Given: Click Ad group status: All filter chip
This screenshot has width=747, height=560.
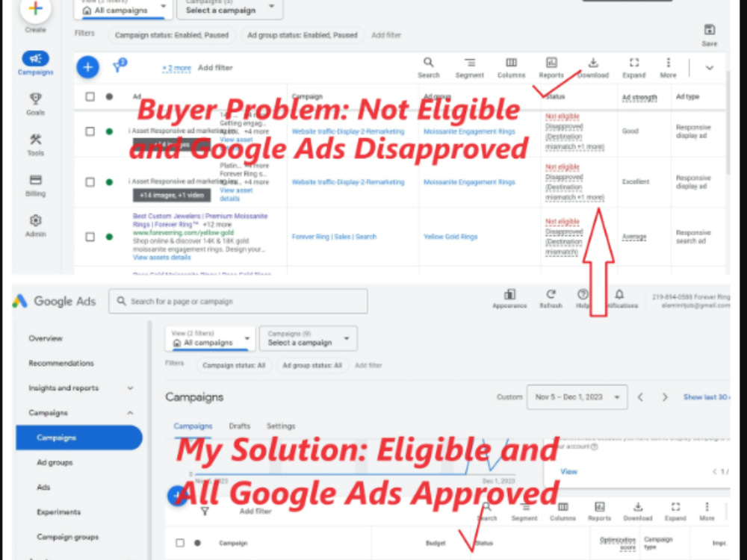Looking at the screenshot, I should [x=312, y=365].
